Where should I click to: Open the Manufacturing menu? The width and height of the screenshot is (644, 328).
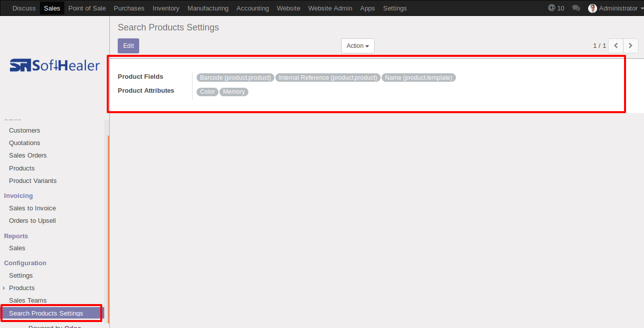(x=208, y=8)
